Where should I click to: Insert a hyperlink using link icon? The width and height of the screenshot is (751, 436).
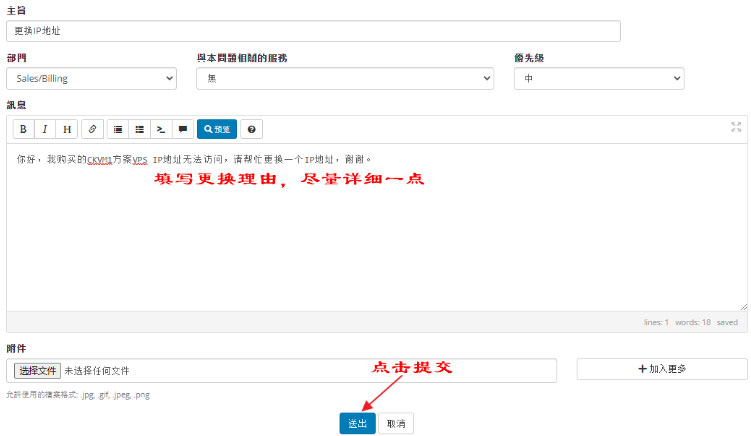click(92, 129)
